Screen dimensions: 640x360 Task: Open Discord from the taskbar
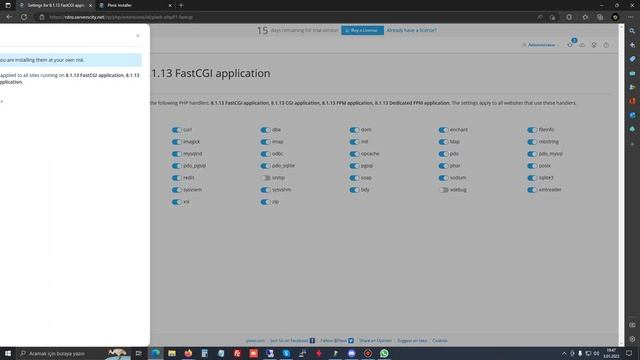pyautogui.click(x=351, y=353)
